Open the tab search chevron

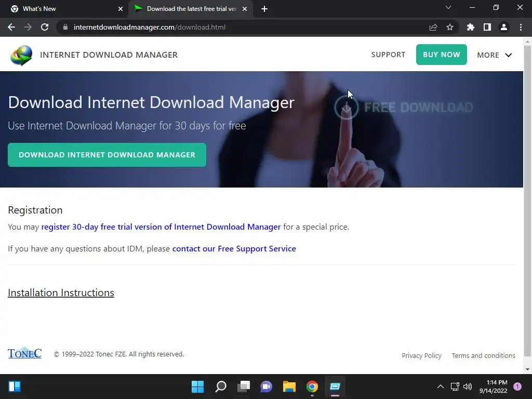pos(448,7)
